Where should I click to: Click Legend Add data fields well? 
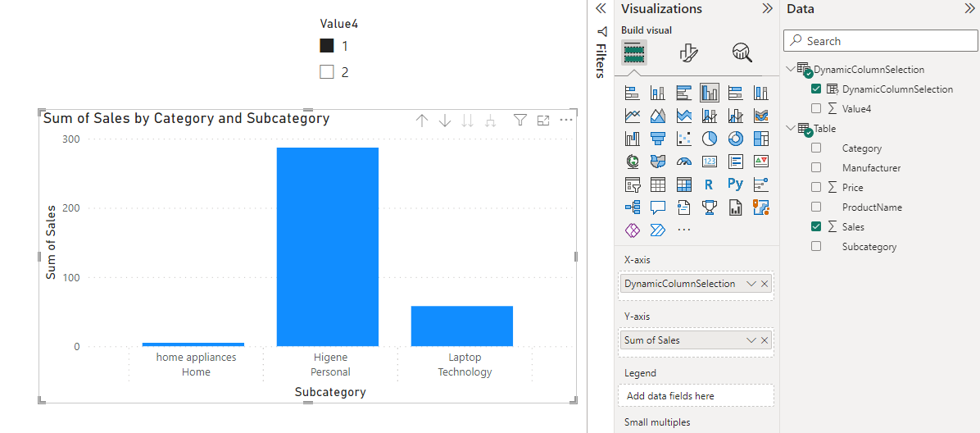(696, 395)
